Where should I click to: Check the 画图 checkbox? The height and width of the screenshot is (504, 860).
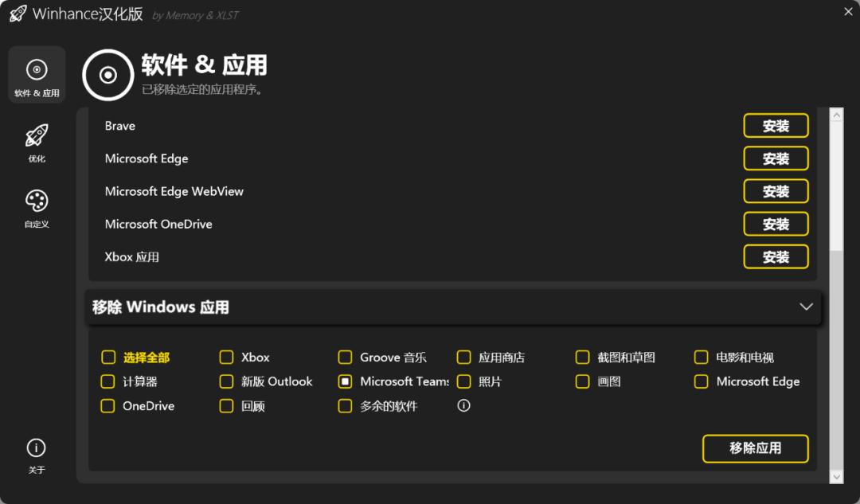point(582,381)
